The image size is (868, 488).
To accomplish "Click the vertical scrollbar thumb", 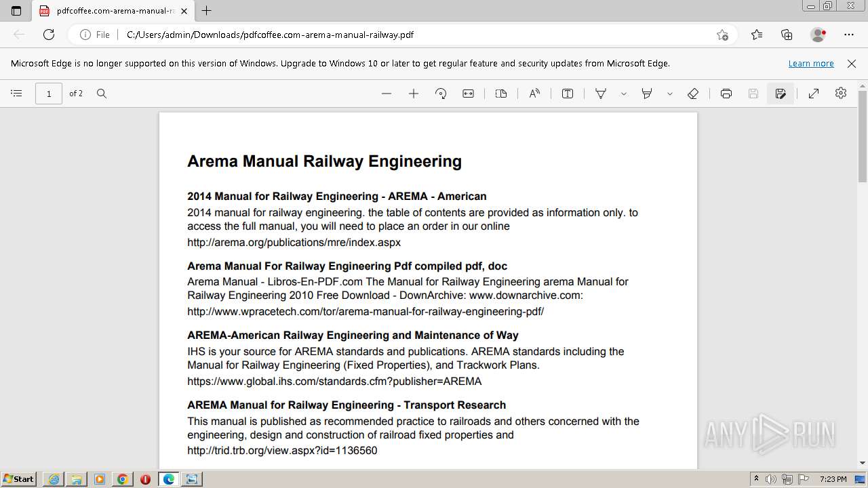I will 863,136.
